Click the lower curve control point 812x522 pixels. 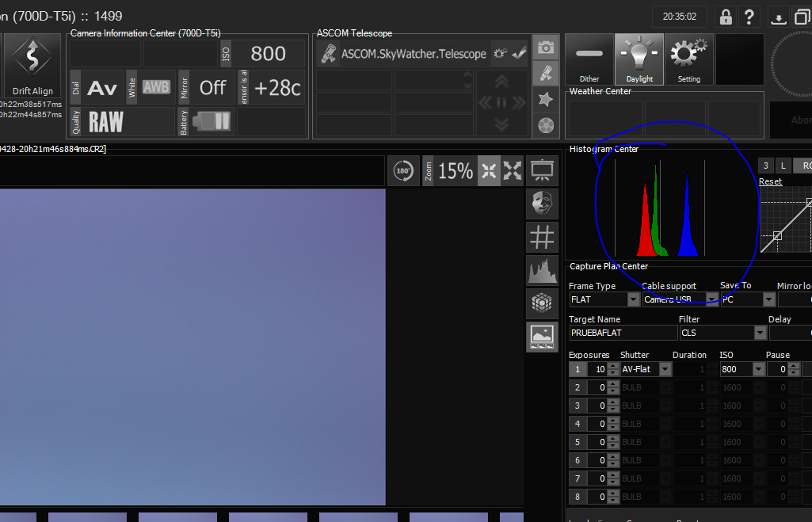click(x=777, y=235)
